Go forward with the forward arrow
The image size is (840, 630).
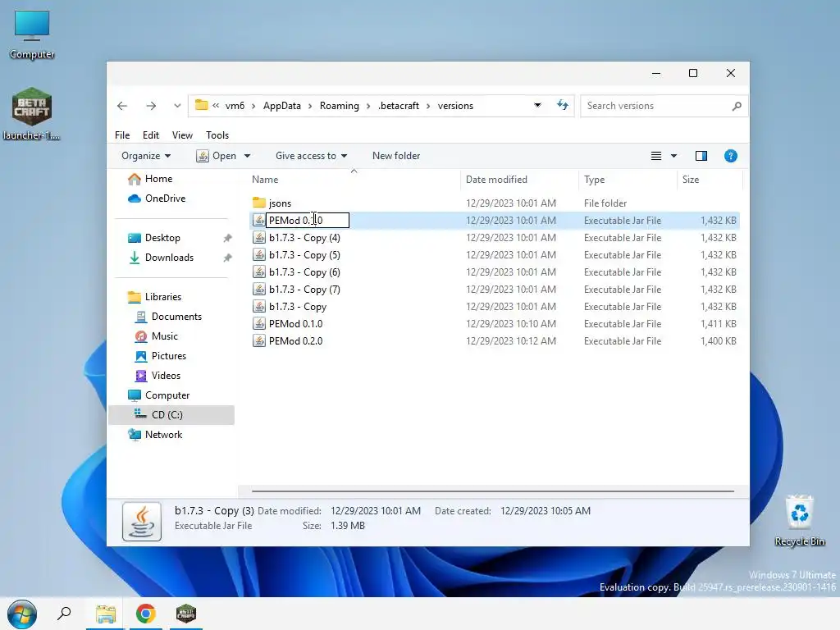pos(151,106)
